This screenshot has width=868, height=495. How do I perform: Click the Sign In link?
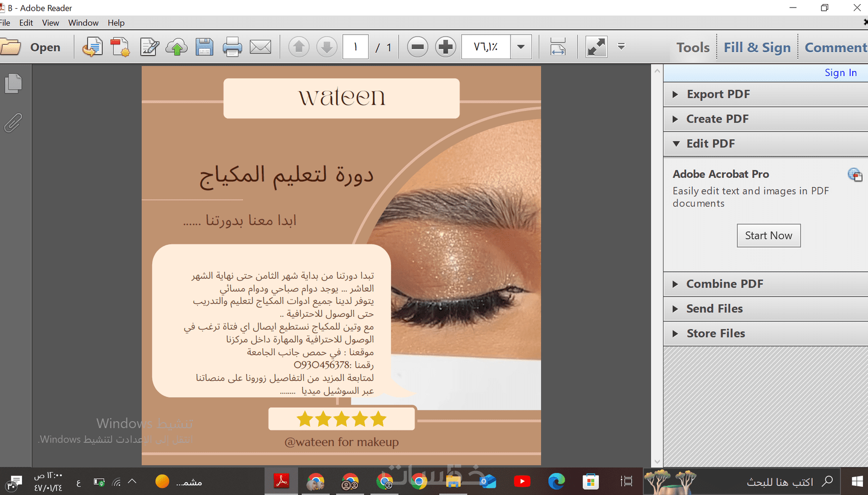pos(840,73)
